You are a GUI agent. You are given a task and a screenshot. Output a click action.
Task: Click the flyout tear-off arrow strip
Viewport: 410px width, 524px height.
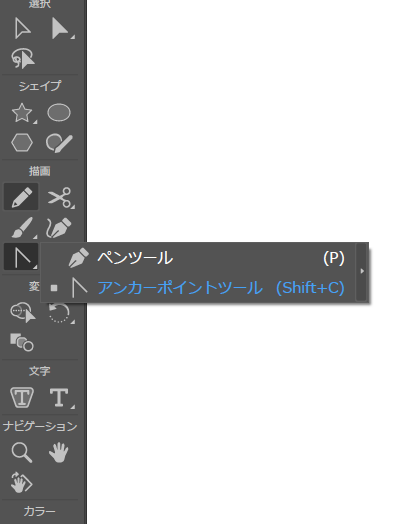point(362,272)
